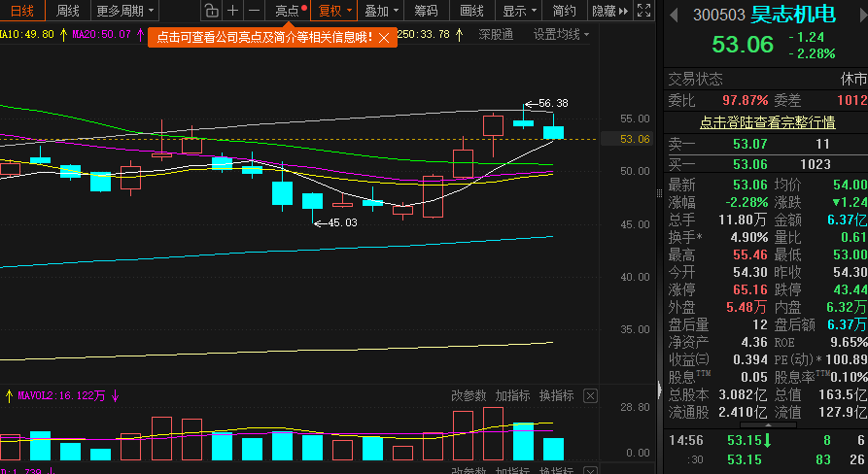Click the last cyan candlestick

[554, 132]
